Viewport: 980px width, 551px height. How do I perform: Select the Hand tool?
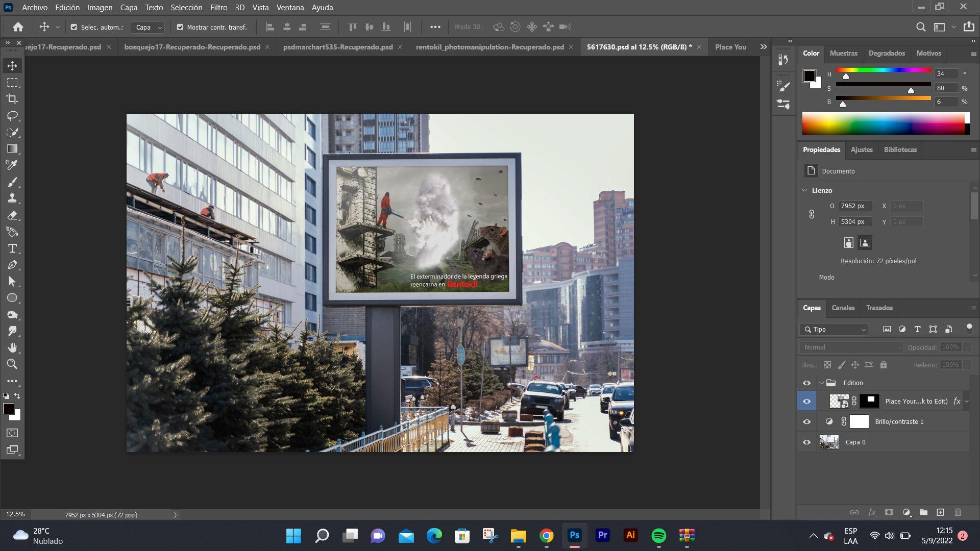click(x=12, y=348)
